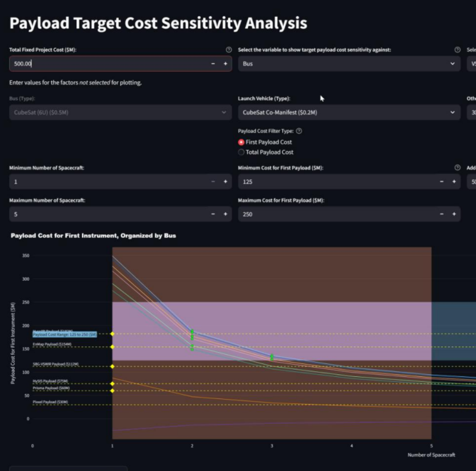Select First Payload Cost radio option
Image resolution: width=476 pixels, height=471 pixels.
(241, 142)
